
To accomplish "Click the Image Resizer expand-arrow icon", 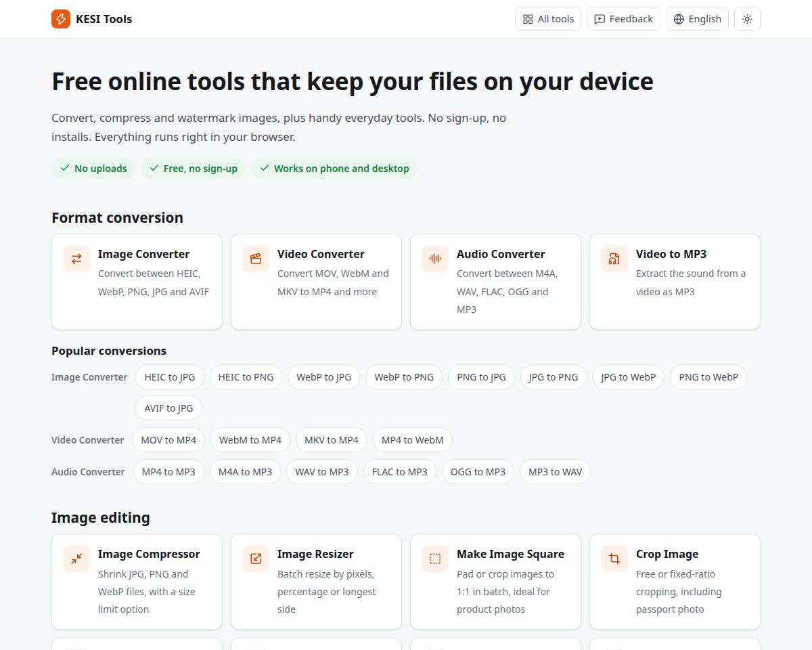I will 256,559.
